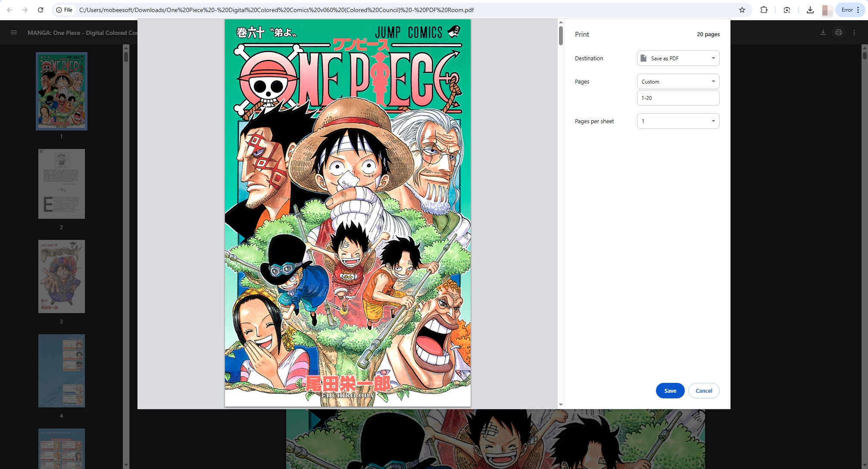The image size is (868, 469).
Task: Click the 'Print' dialog heading
Action: click(582, 34)
